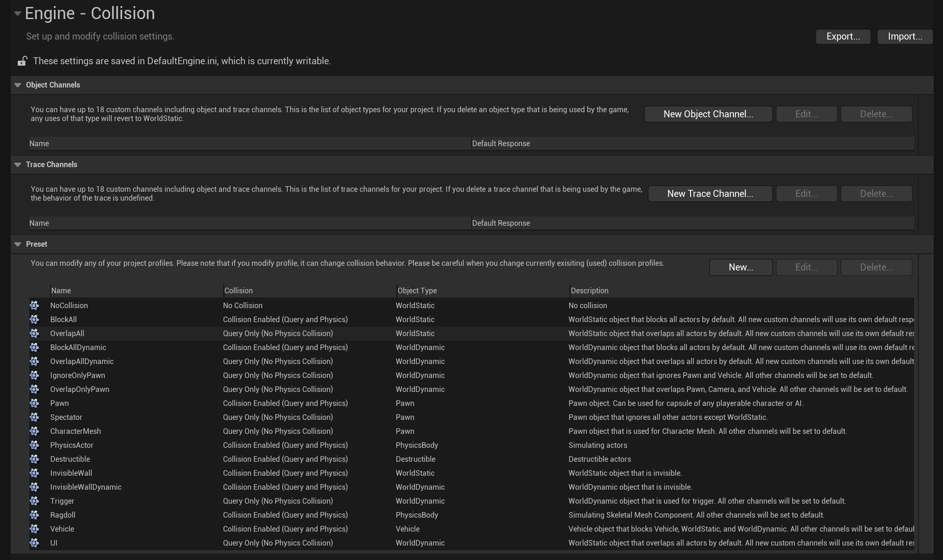Click the gear icon beside Vehicle preset
The width and height of the screenshot is (943, 560).
pos(34,529)
